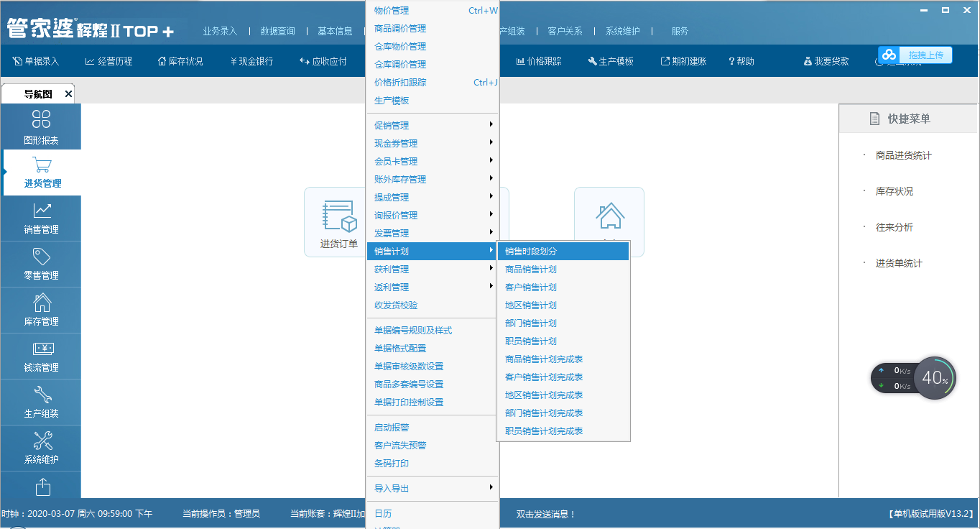This screenshot has width=980, height=529.
Task: Switch to the 导航图 tab
Action: [x=37, y=93]
